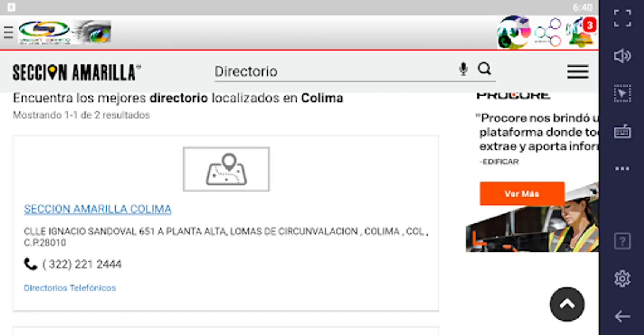Image resolution: width=644 pixels, height=335 pixels.
Task: Select the cursor selection tool in sidebar
Action: 622,93
